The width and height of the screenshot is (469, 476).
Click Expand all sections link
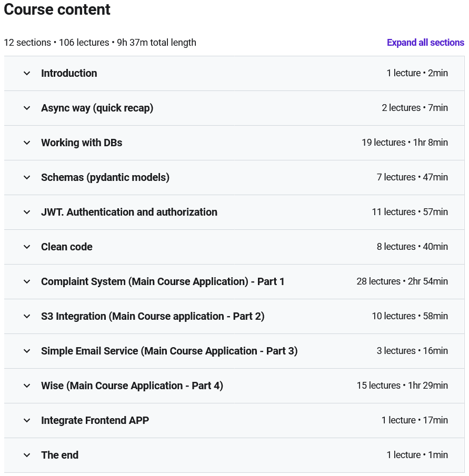(425, 43)
